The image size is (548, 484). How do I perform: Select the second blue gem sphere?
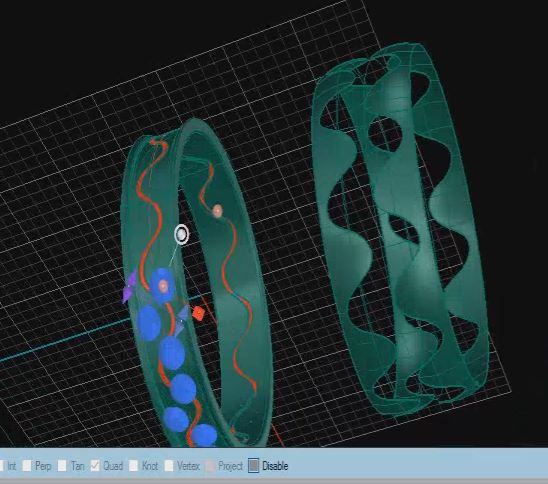click(149, 322)
